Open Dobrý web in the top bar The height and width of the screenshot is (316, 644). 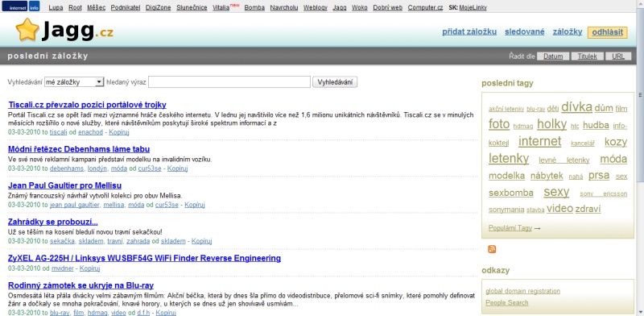(x=388, y=7)
